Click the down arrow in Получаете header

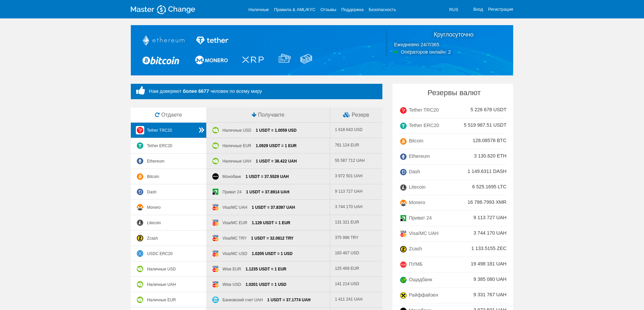tap(254, 115)
